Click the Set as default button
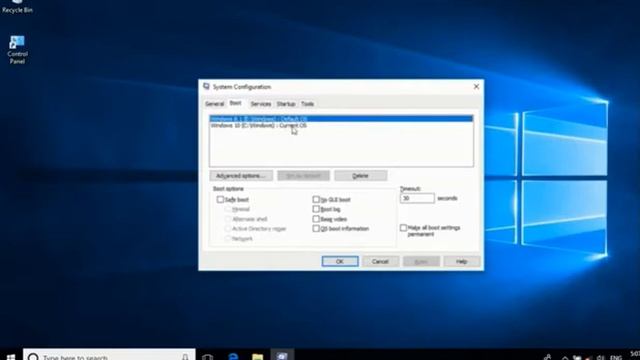This screenshot has height=360, width=640. pyautogui.click(x=304, y=176)
